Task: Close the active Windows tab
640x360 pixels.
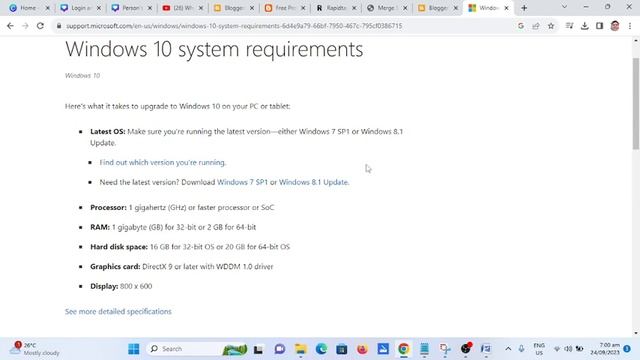Action: click(507, 8)
